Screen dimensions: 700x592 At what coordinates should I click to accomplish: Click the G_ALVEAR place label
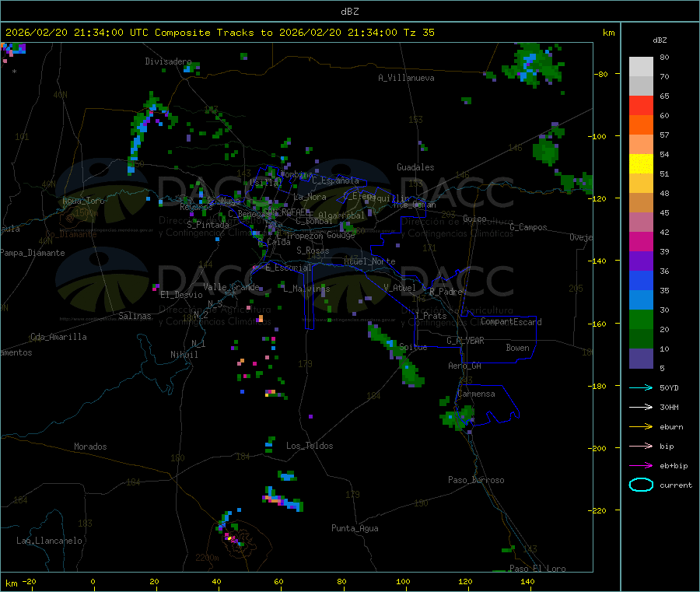[465, 341]
